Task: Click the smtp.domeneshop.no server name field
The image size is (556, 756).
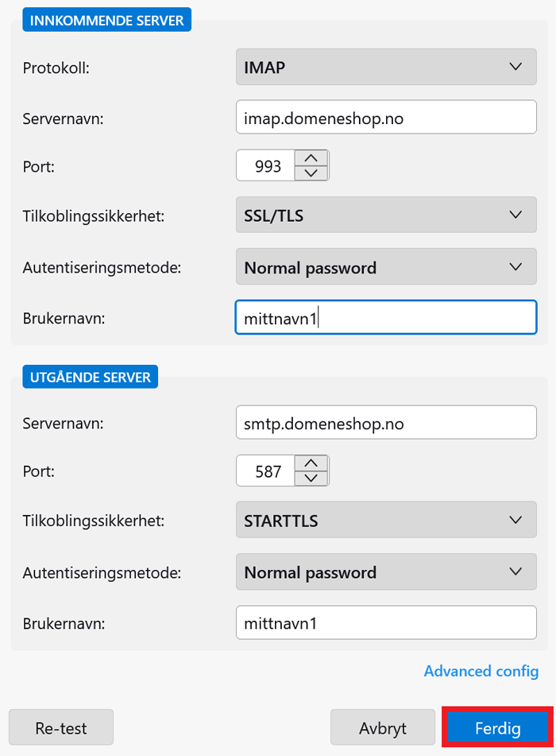Action: click(386, 423)
